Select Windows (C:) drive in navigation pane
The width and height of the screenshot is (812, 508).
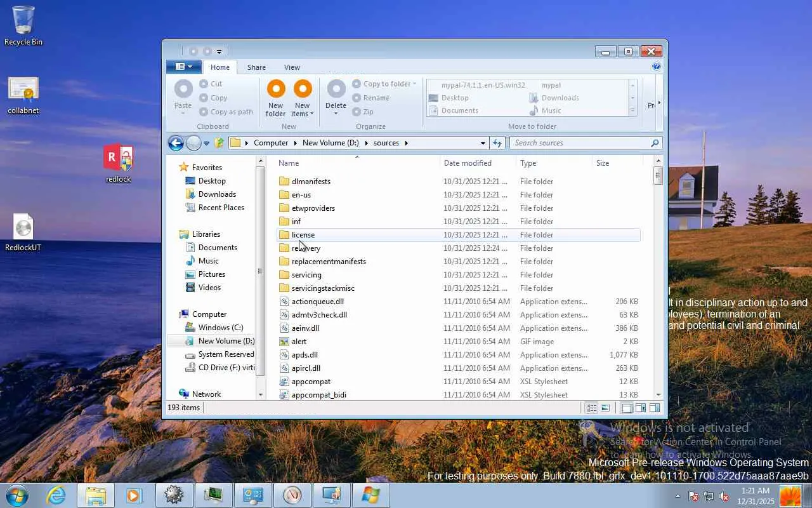coord(220,328)
